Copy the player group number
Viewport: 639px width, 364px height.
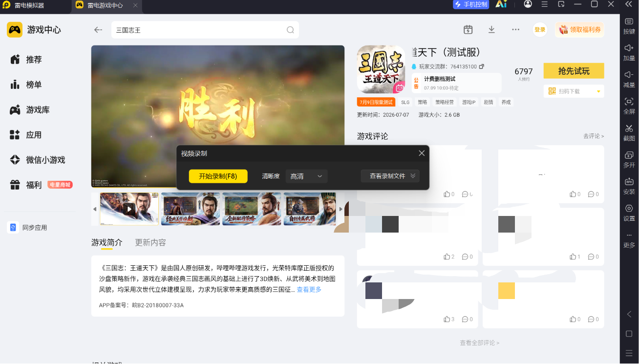click(482, 66)
